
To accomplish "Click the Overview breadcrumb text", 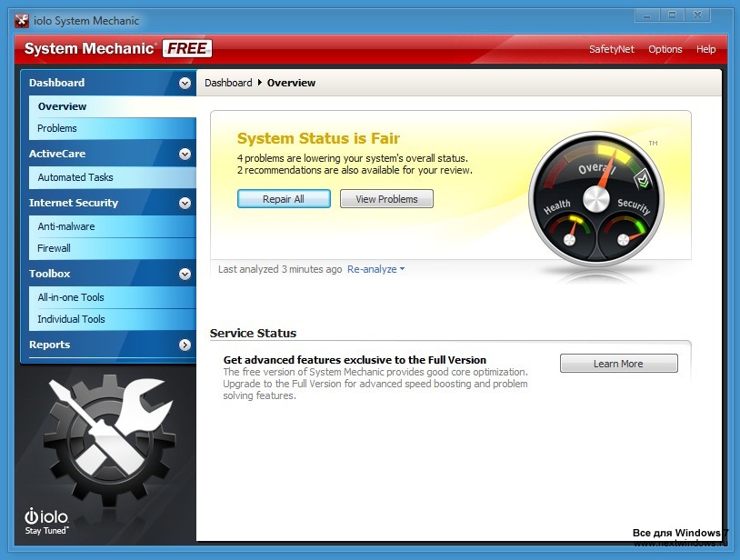I will [291, 83].
